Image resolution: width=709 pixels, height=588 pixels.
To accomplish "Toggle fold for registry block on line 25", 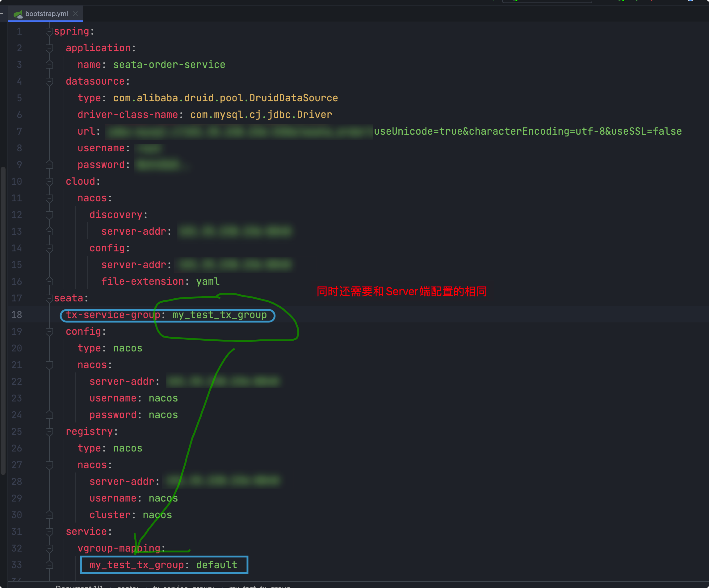I will click(x=49, y=432).
